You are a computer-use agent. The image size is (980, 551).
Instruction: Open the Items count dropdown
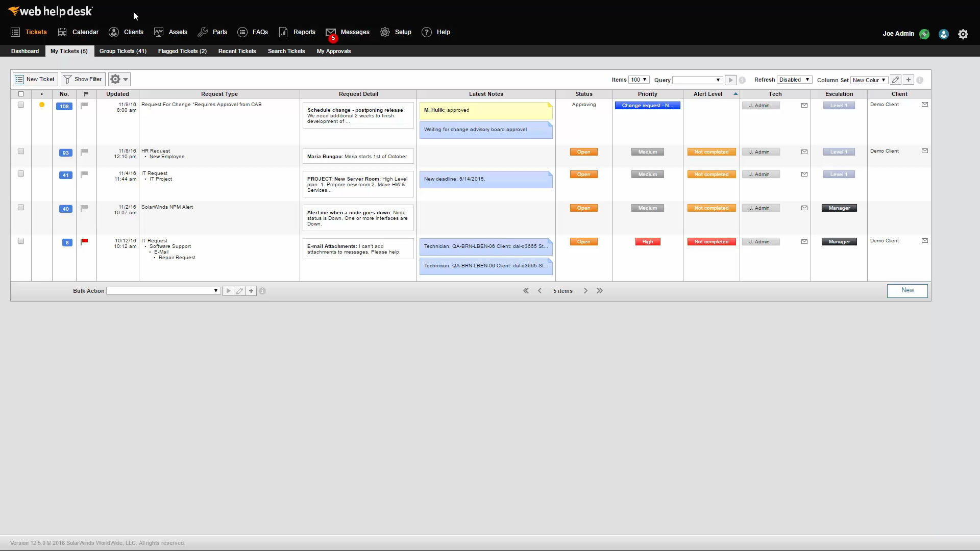pyautogui.click(x=639, y=80)
